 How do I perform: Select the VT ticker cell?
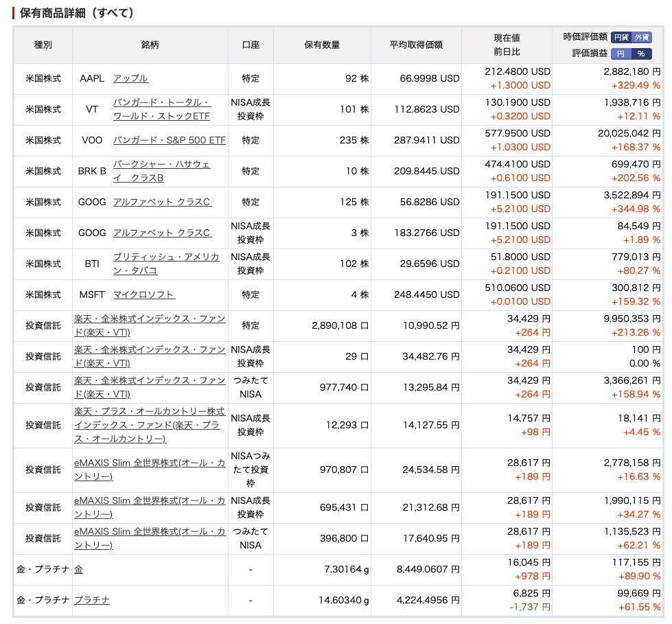coord(92,109)
